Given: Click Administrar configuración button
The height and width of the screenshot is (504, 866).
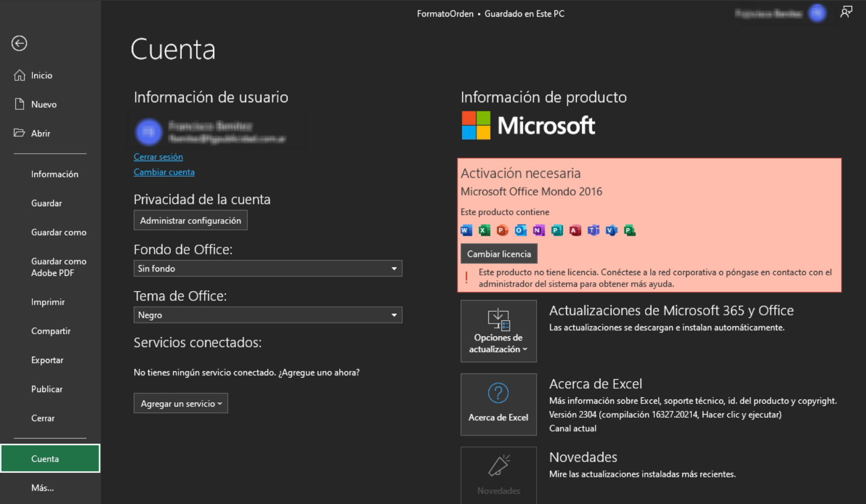Looking at the screenshot, I should coord(191,220).
